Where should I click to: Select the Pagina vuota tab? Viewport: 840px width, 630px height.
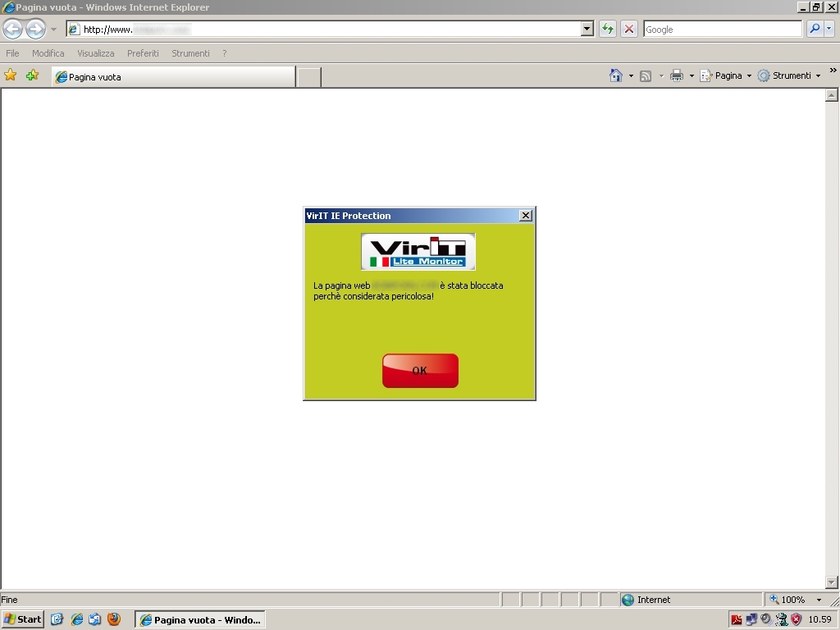[x=173, y=76]
